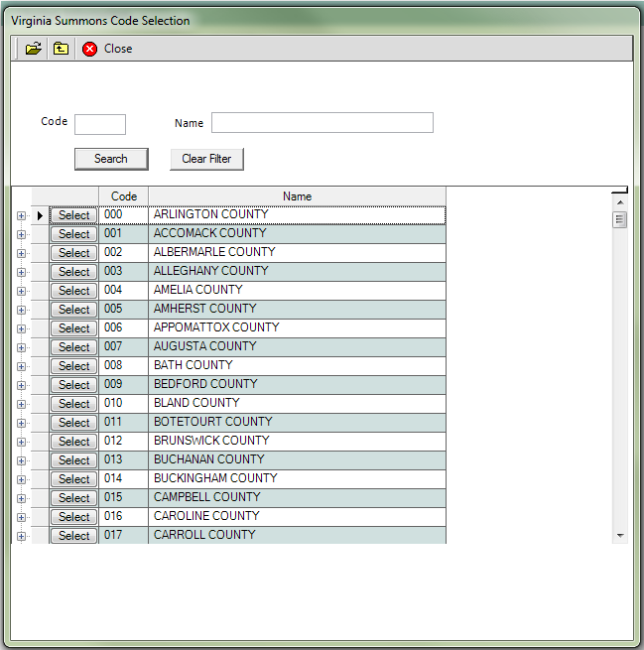Click the open folder toolbar icon

pos(33,49)
